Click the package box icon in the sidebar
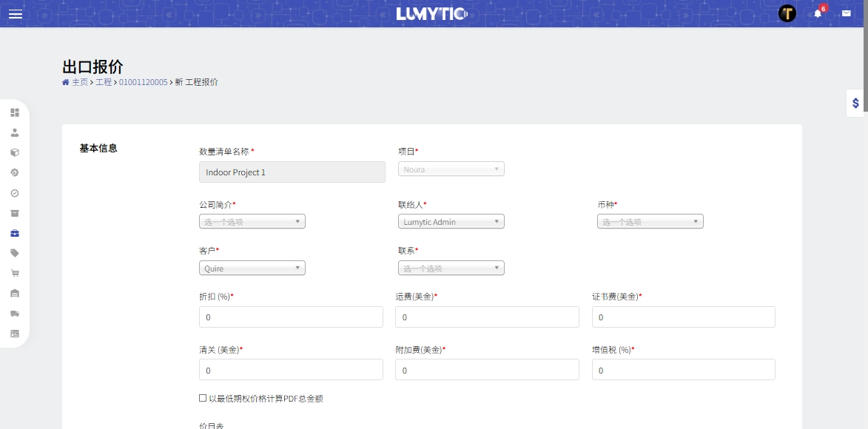Viewport: 868px width, 429px height. point(15,152)
